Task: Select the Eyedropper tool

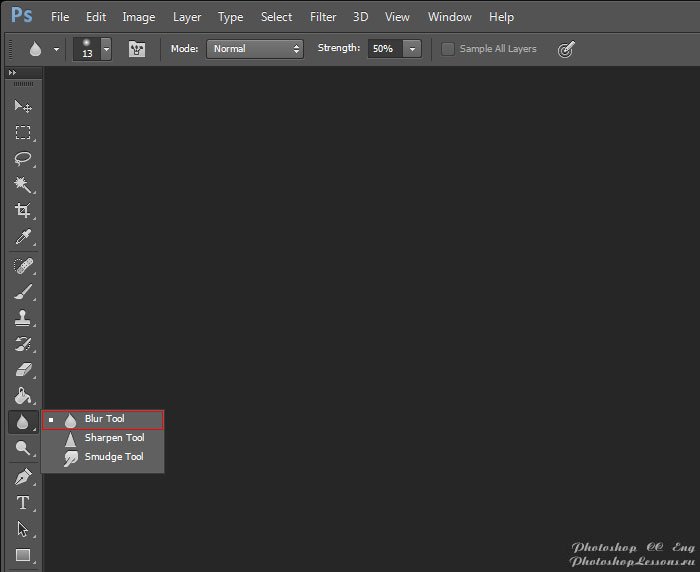Action: coord(22,237)
